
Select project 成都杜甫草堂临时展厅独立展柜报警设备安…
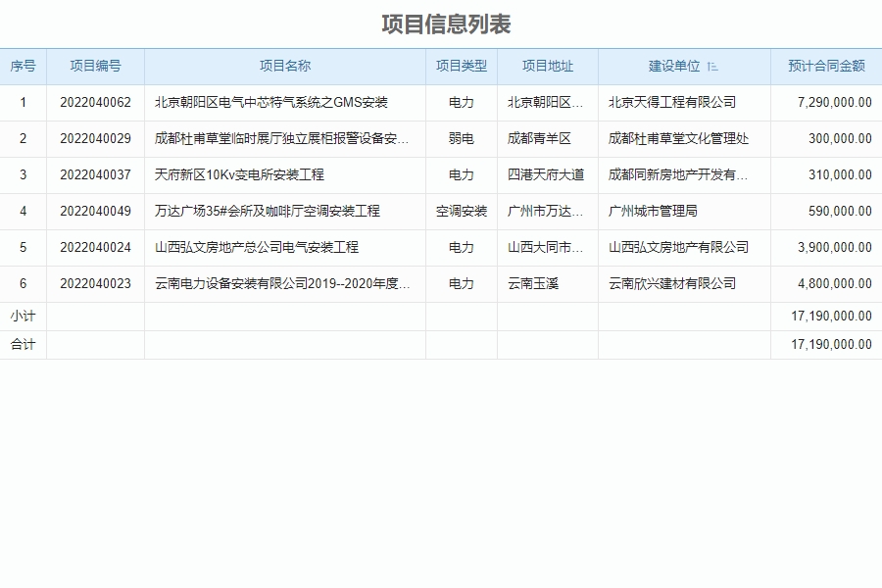(282, 138)
